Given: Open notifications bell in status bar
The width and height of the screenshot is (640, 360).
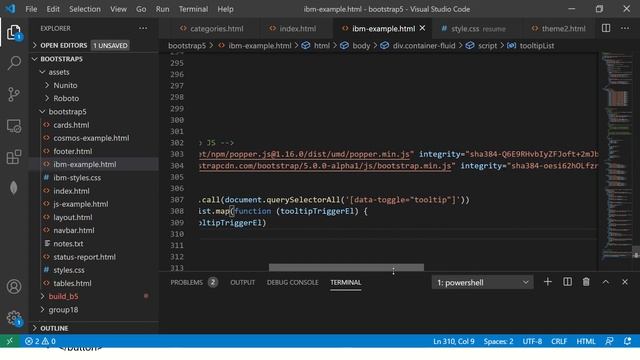Looking at the screenshot, I should pos(628,341).
